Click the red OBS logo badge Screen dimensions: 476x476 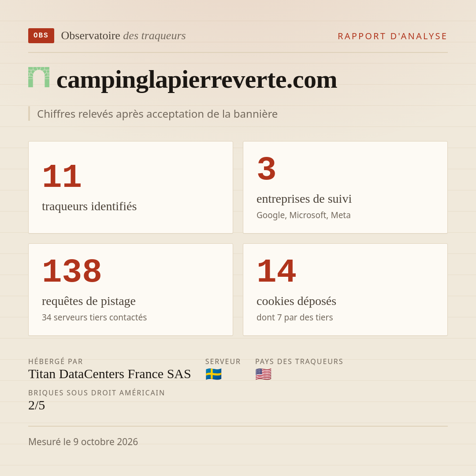41,36
